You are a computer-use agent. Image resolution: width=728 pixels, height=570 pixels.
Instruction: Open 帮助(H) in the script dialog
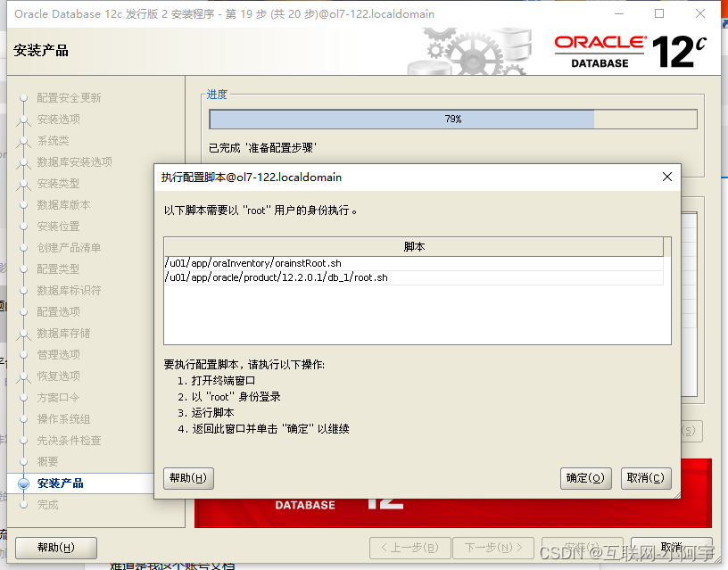pos(188,478)
